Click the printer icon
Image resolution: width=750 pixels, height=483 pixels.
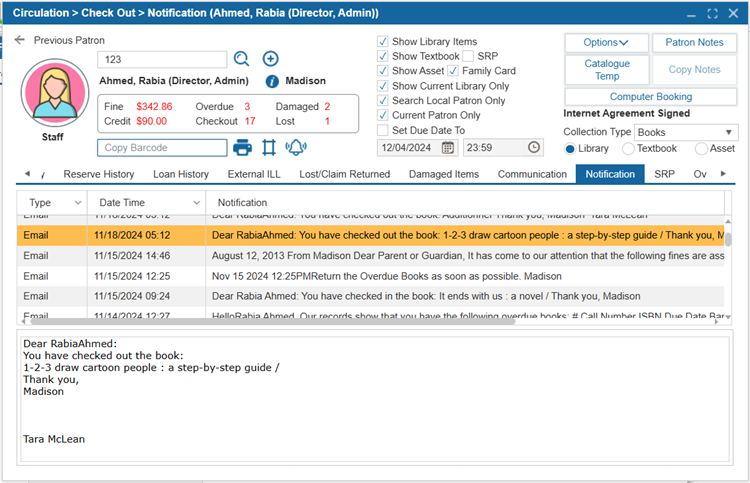click(x=242, y=147)
